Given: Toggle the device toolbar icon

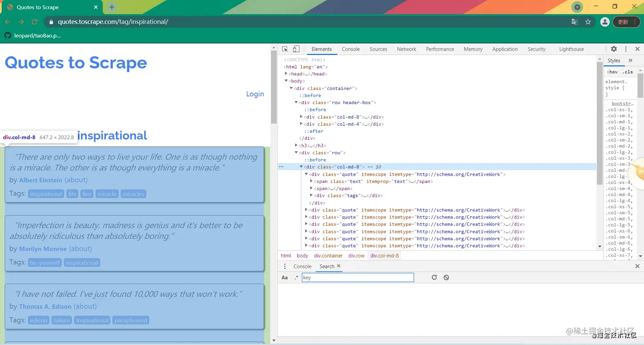Looking at the screenshot, I should pos(296,49).
